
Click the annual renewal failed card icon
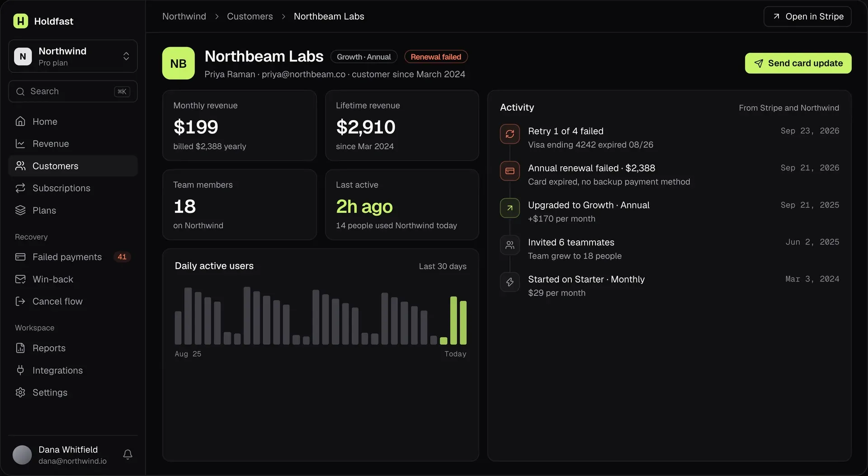[x=509, y=171]
